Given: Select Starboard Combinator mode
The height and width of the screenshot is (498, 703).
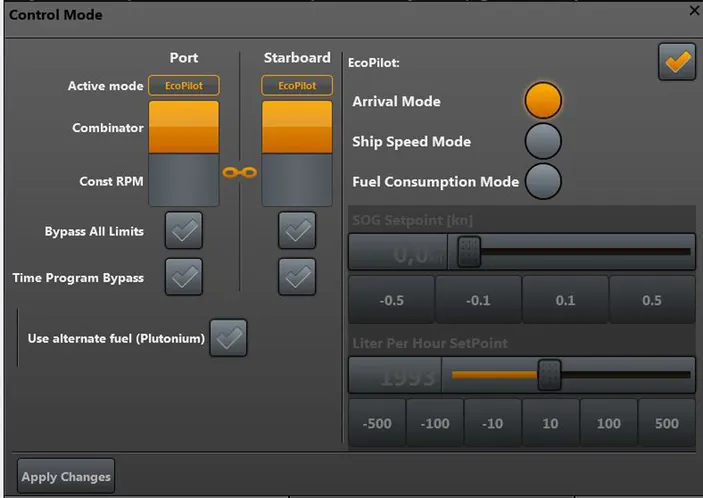Looking at the screenshot, I should pos(297,127).
